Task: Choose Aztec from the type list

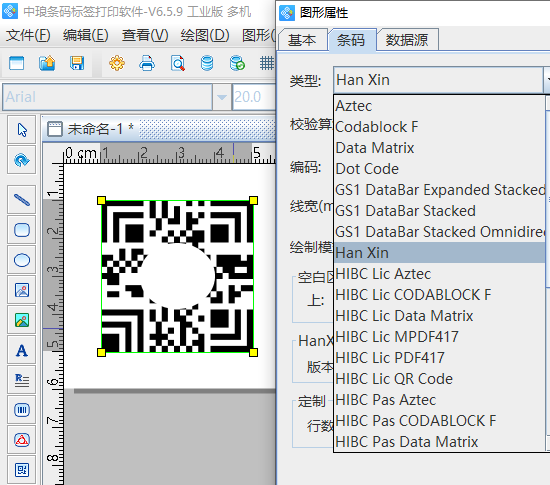Action: pos(439,106)
